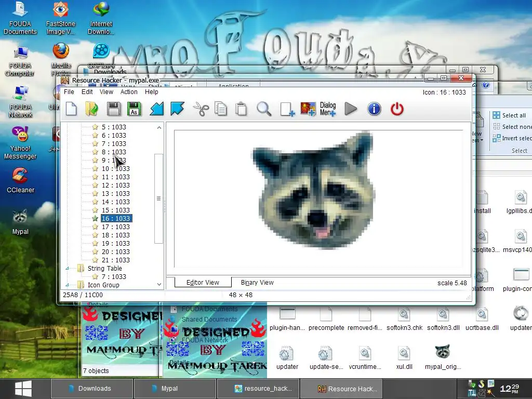Open the CCleaner desktop icon
This screenshot has width=532, height=399.
tap(20, 180)
